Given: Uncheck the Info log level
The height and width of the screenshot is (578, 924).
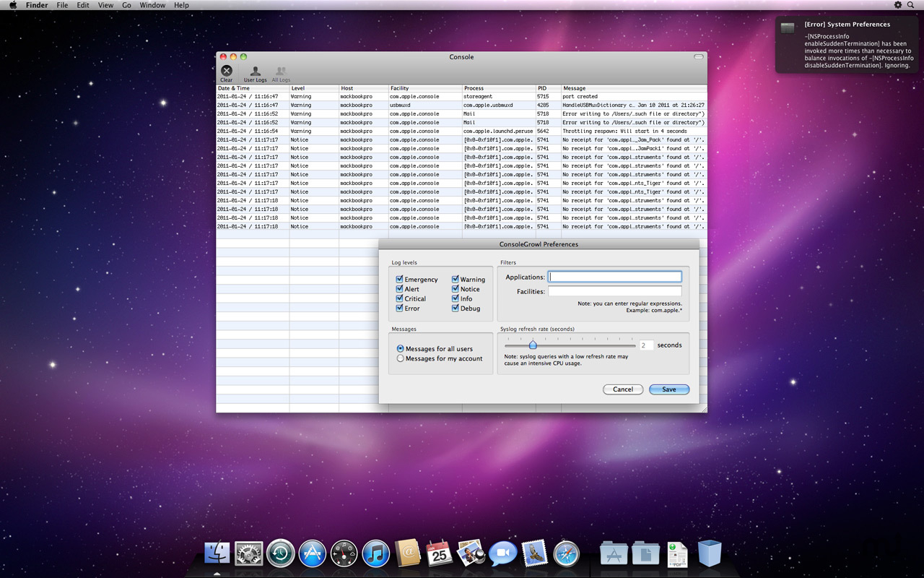Looking at the screenshot, I should click(456, 298).
